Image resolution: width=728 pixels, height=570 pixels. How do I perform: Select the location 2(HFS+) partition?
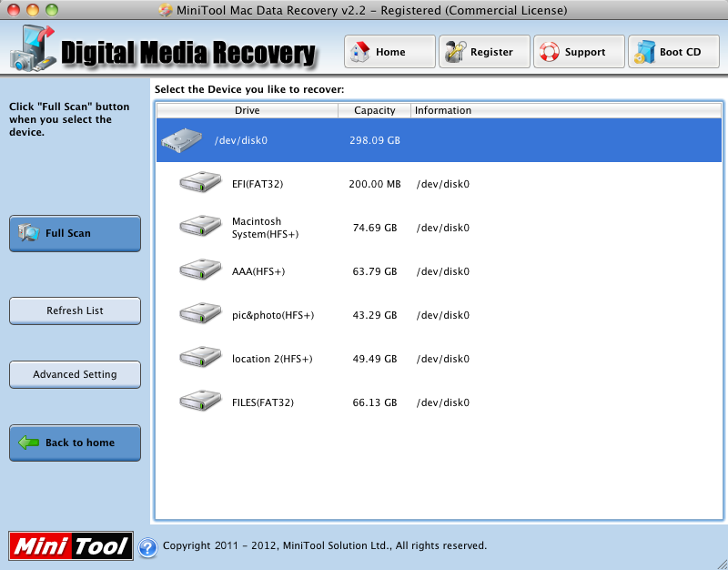tap(272, 359)
